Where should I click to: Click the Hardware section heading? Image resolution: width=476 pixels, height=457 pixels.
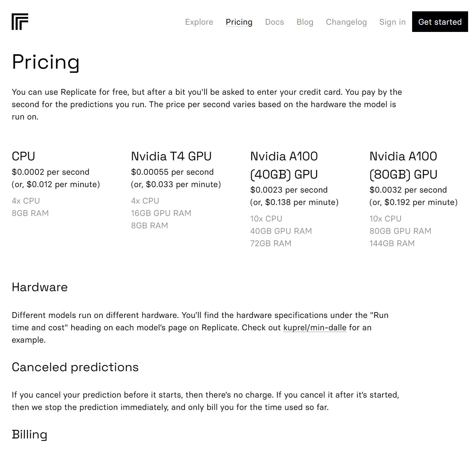coord(39,287)
